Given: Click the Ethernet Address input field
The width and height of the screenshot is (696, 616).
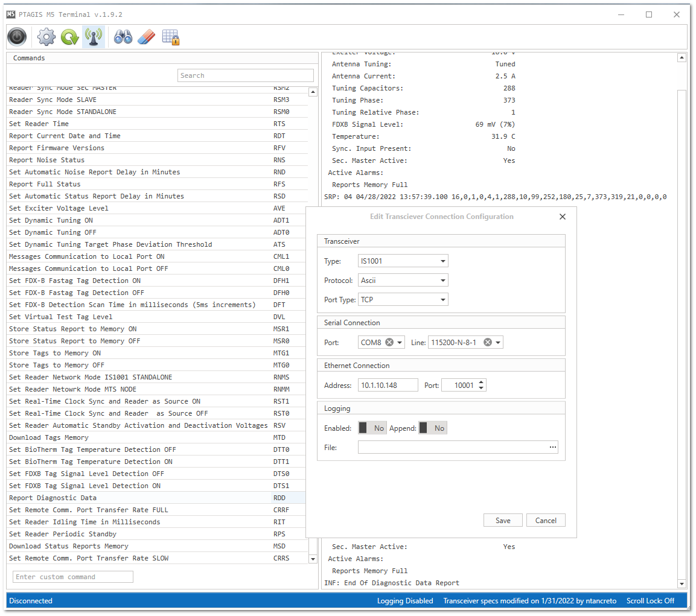Looking at the screenshot, I should tap(388, 385).
